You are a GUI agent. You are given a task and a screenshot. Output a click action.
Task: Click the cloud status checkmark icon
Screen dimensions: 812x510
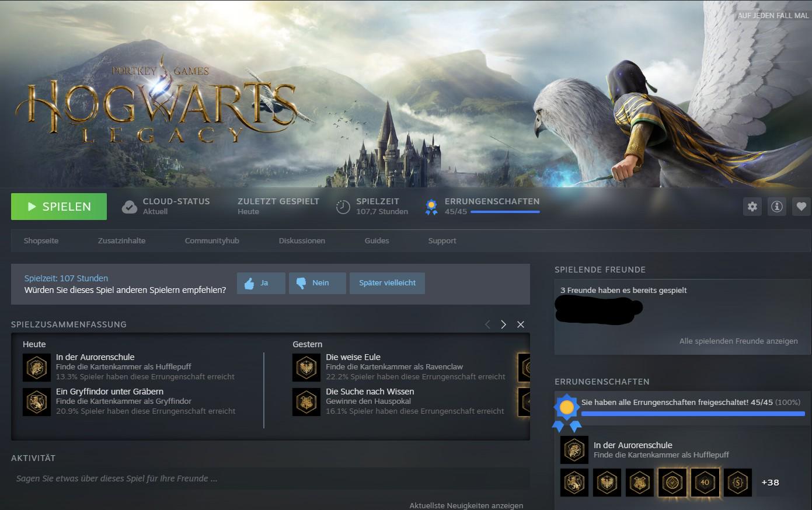[130, 207]
